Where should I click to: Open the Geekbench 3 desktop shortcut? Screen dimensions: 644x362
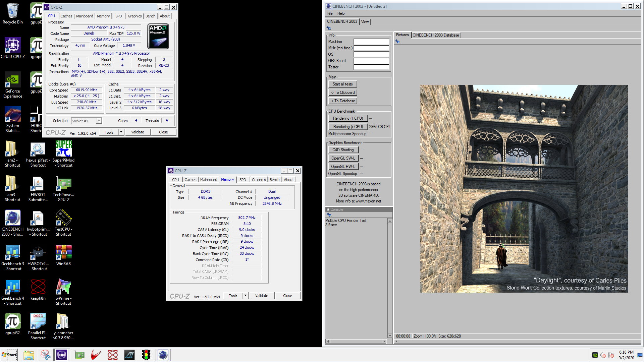click(12, 257)
